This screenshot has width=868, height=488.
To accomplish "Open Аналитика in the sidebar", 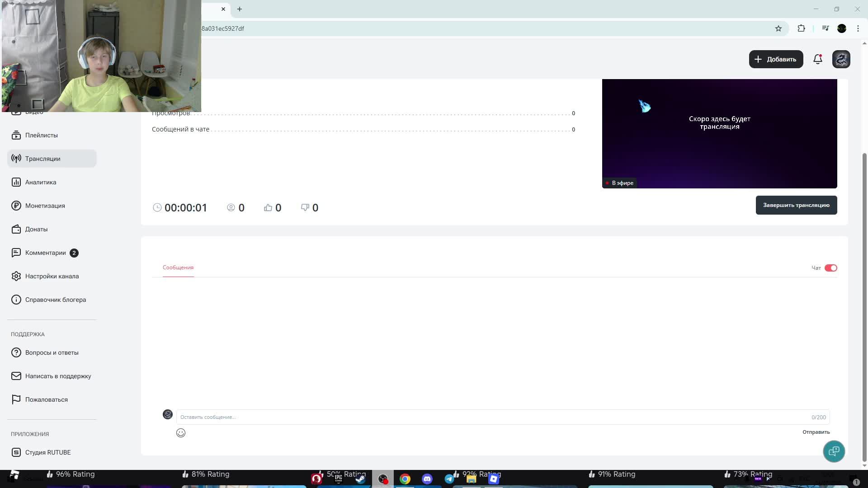I will coord(41,182).
